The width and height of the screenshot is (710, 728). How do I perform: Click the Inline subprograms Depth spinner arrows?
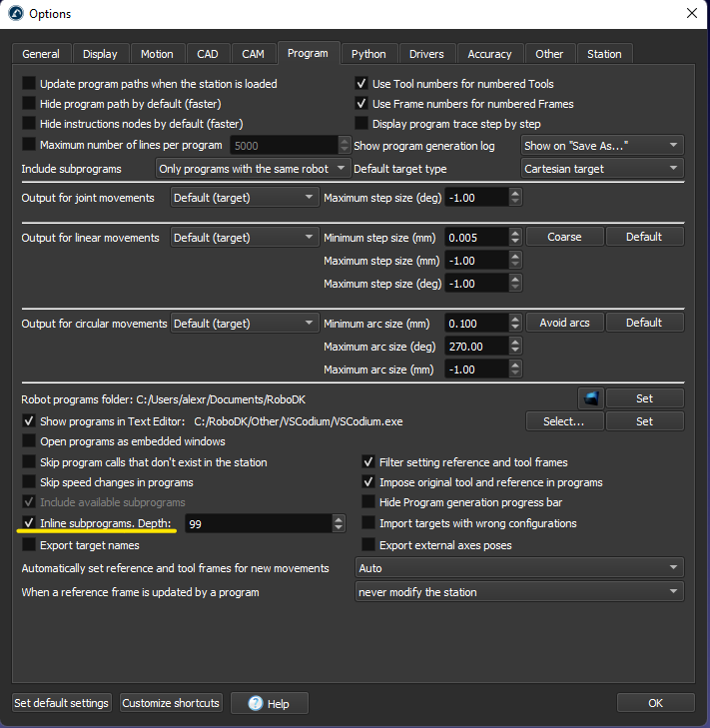339,523
